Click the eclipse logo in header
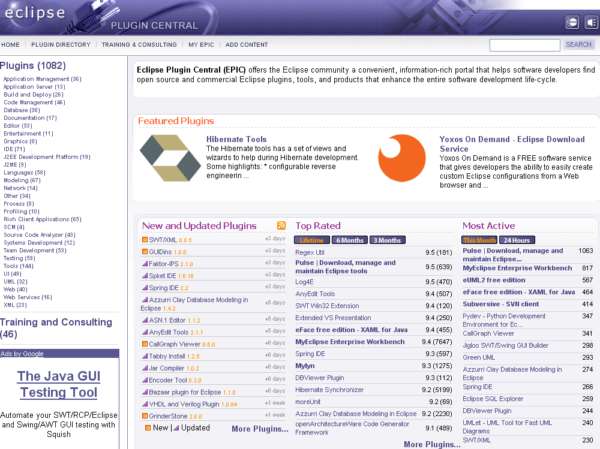Image resolution: width=600 pixels, height=449 pixels. [35, 13]
